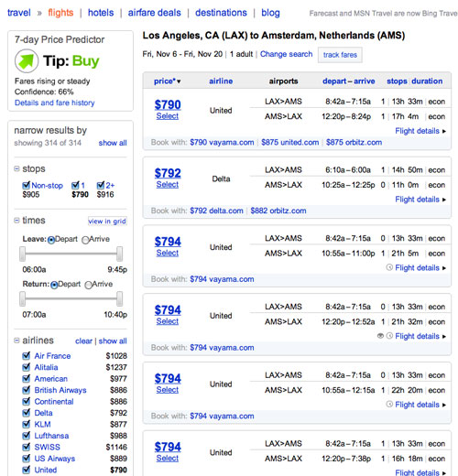Click show all in narrow results

[113, 143]
